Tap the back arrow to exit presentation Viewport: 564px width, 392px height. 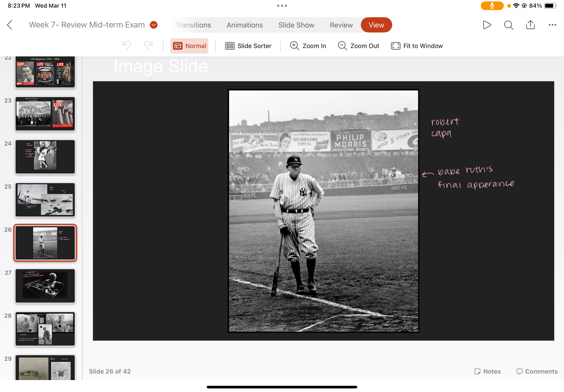(10, 25)
